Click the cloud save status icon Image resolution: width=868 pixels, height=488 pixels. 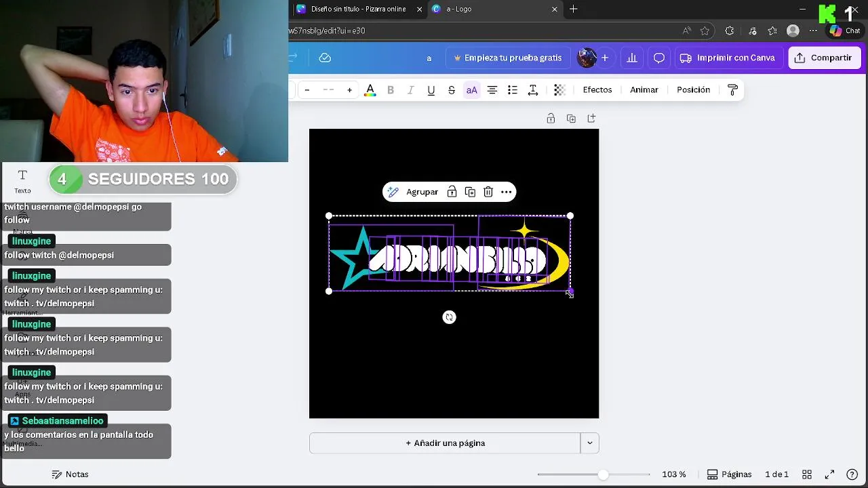pos(325,58)
